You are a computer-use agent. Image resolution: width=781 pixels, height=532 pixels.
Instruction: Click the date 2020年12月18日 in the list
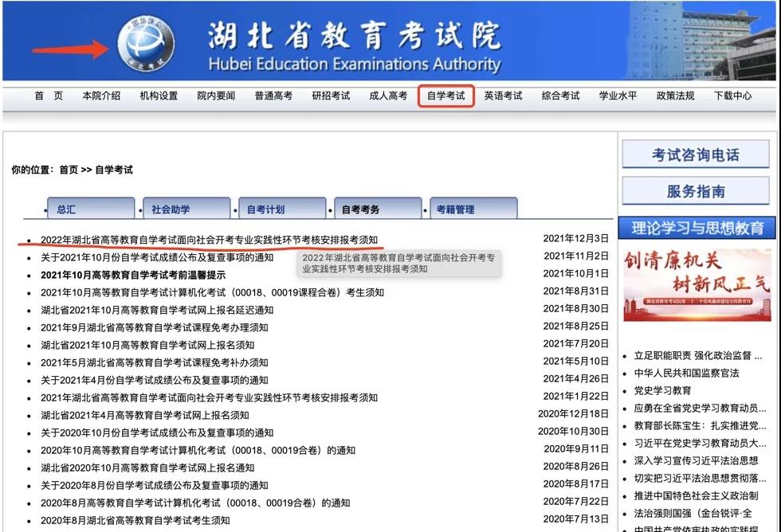tap(573, 413)
